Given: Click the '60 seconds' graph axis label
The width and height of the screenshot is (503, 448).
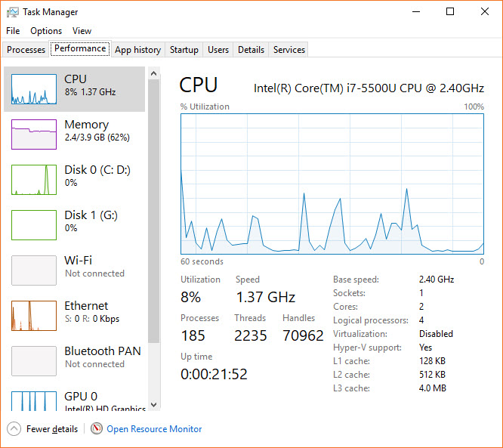Looking at the screenshot, I should [202, 261].
